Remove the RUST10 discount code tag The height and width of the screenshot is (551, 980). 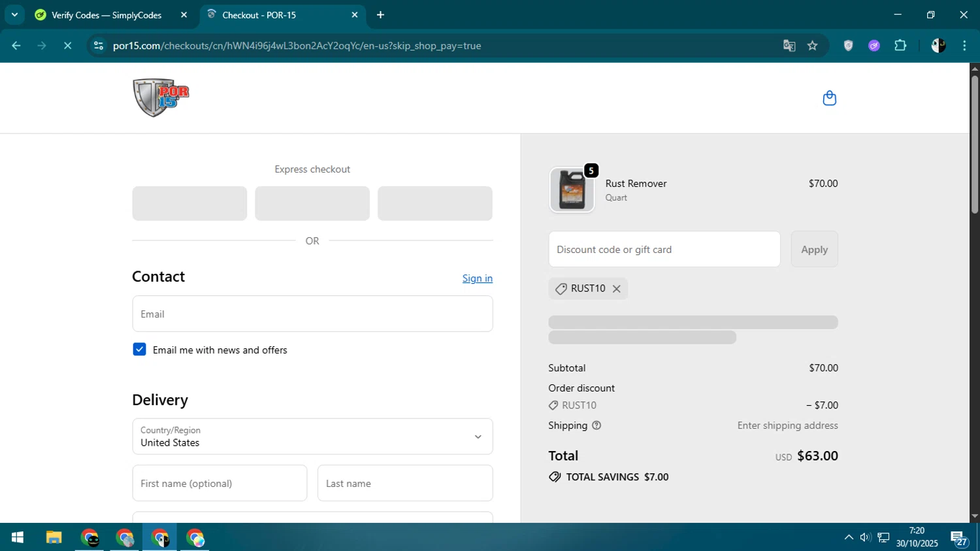coord(616,289)
